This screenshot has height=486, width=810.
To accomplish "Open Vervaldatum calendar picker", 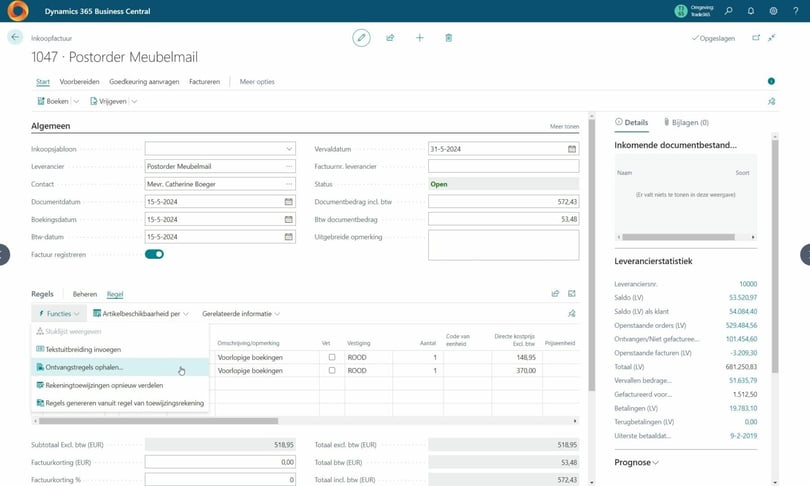I will pyautogui.click(x=572, y=149).
